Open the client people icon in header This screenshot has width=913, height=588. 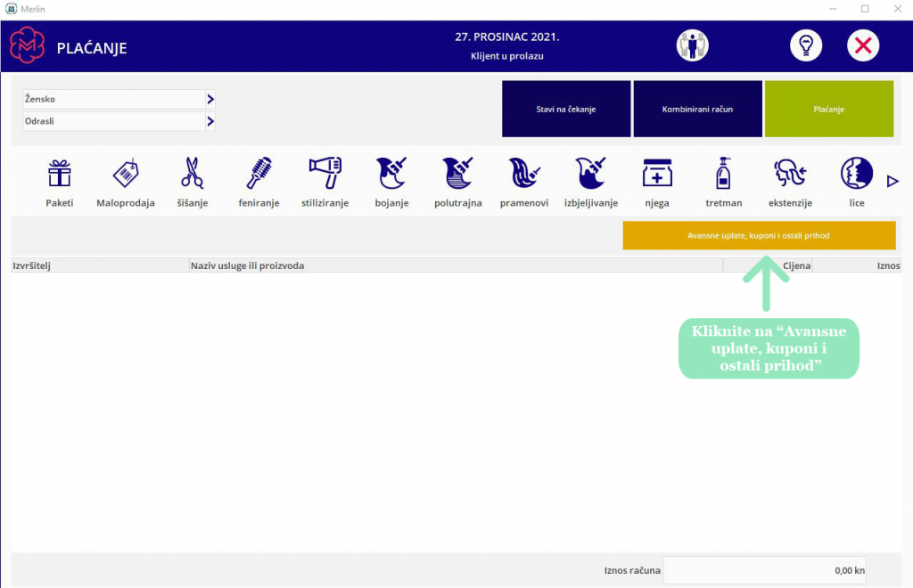click(x=692, y=45)
